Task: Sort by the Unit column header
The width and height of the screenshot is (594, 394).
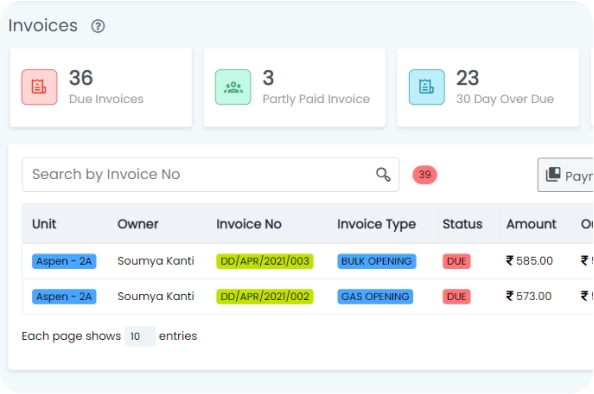Action: [44, 224]
